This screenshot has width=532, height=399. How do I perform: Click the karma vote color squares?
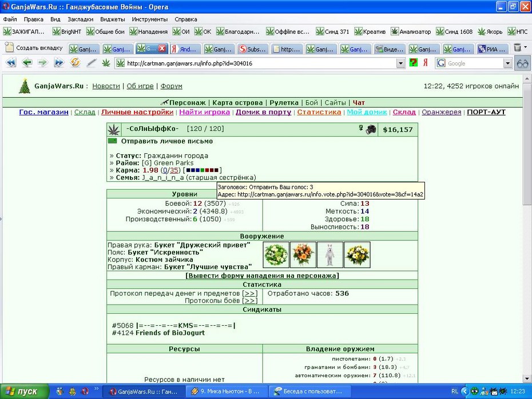(202, 170)
